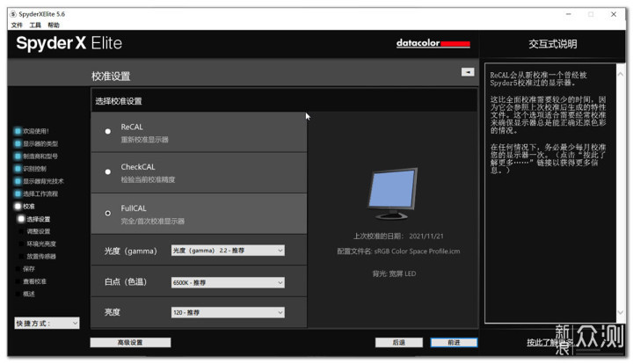Go to the 查看校准 step
The height and width of the screenshot is (364, 633).
(x=34, y=281)
